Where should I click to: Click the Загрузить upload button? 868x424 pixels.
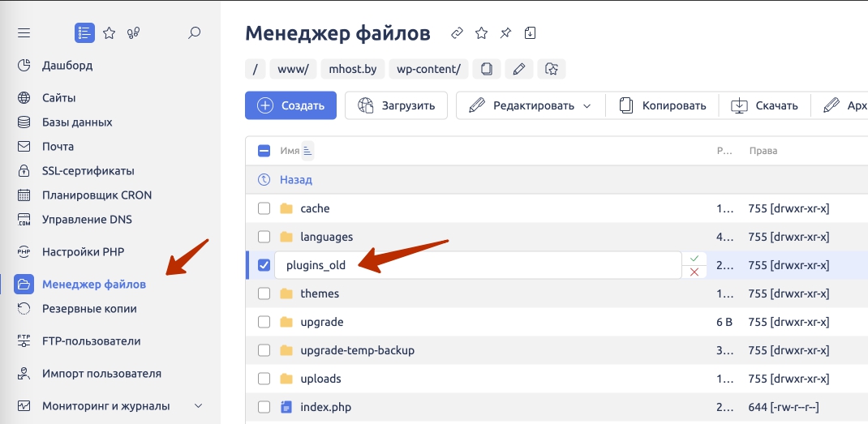click(396, 105)
